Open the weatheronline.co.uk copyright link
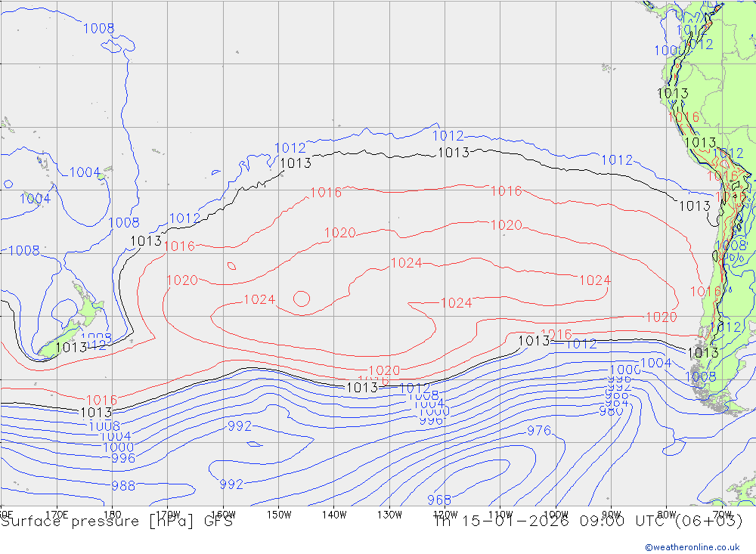The height and width of the screenshot is (554, 756). 692,547
